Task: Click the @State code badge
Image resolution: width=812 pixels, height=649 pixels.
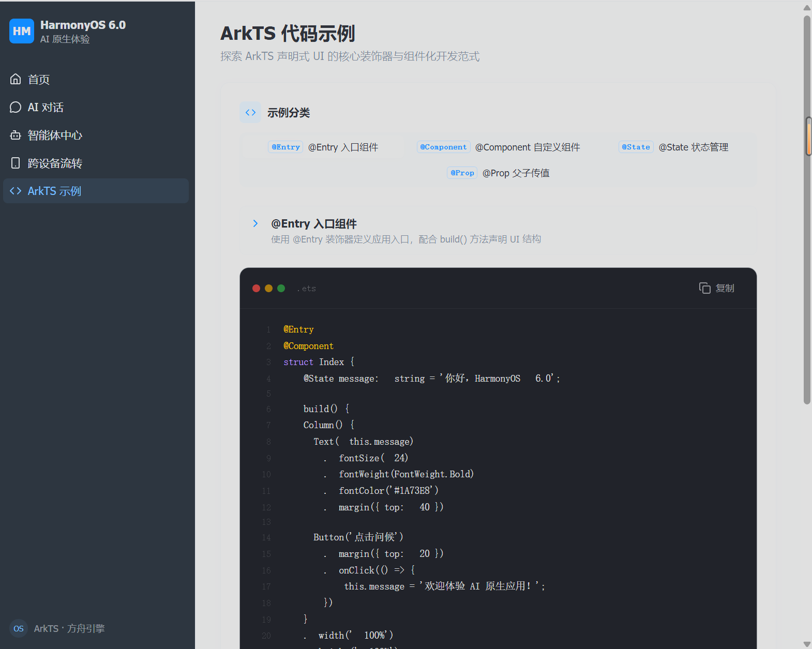Action: (636, 147)
